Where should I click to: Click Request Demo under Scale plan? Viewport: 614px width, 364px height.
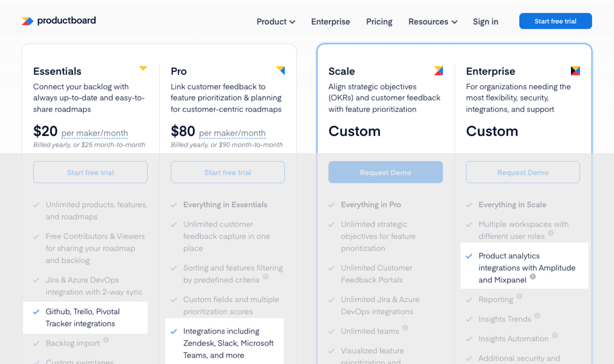pyautogui.click(x=385, y=172)
